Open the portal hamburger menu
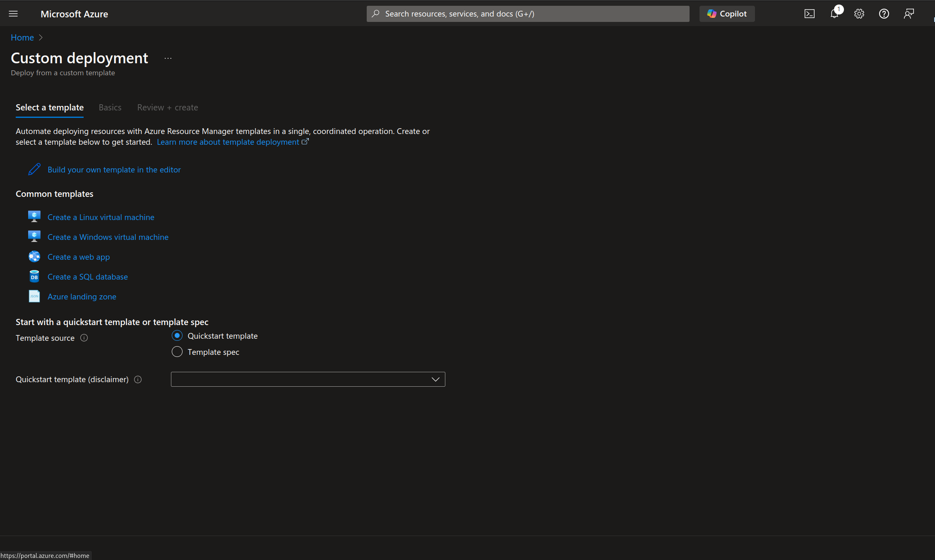Viewport: 935px width, 560px height. coord(13,14)
